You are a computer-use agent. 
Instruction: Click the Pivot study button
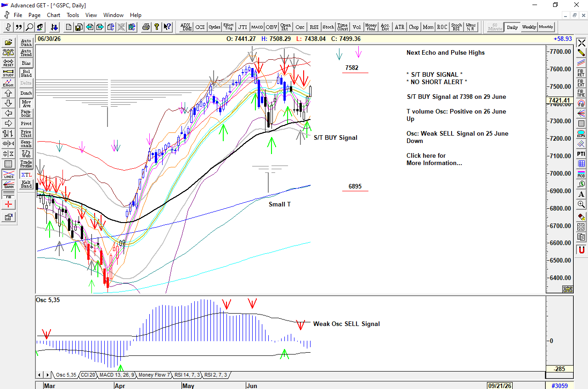(26, 123)
